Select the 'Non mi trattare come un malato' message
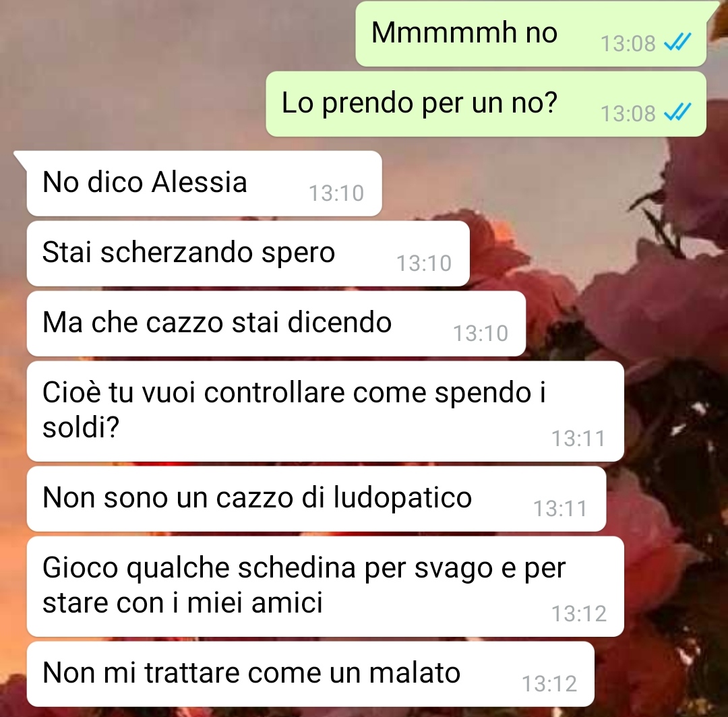728x717 pixels. (311, 675)
